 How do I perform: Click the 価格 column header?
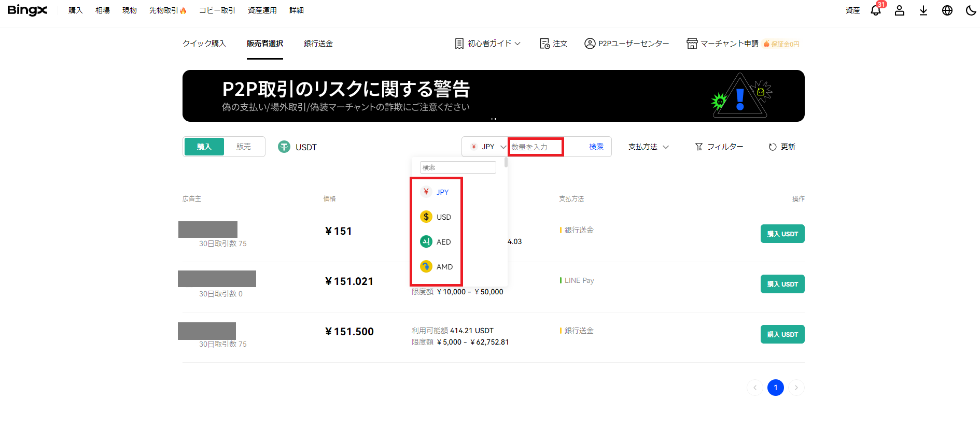(330, 198)
